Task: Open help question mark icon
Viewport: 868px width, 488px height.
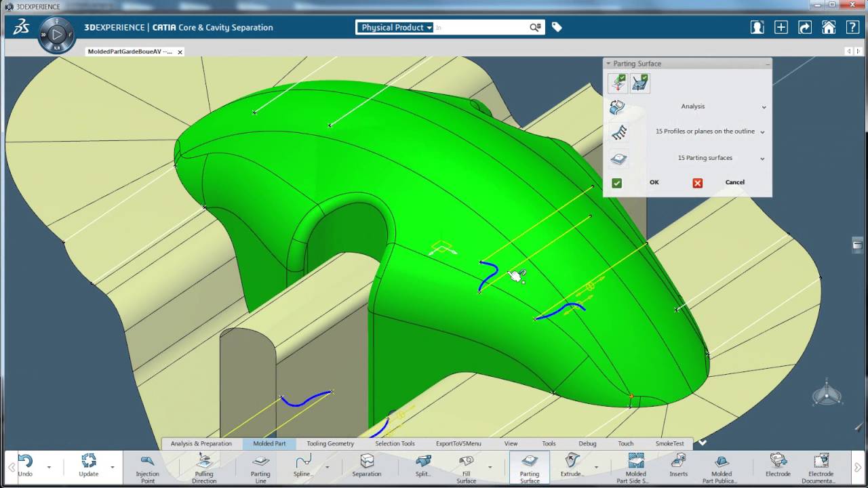Action: pos(852,28)
